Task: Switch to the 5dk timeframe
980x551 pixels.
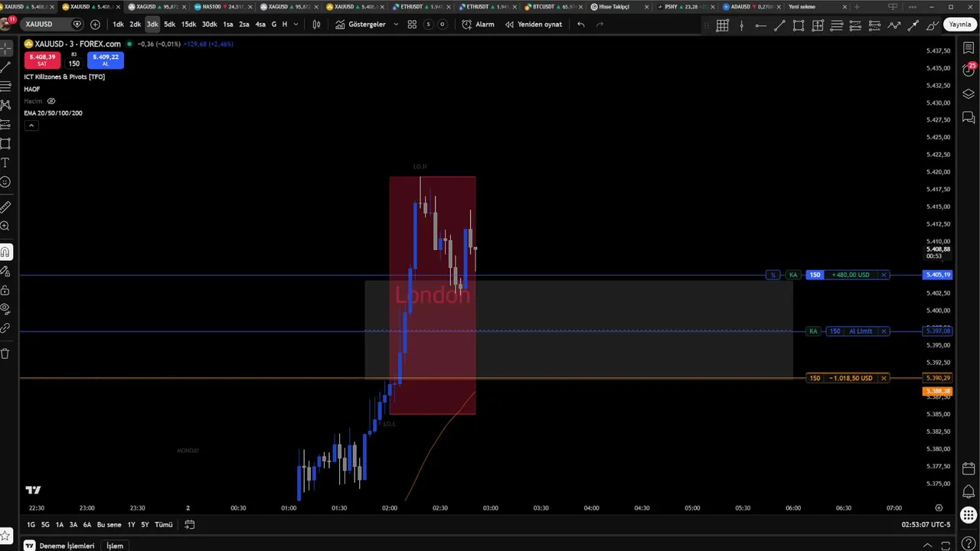Action: pos(169,24)
